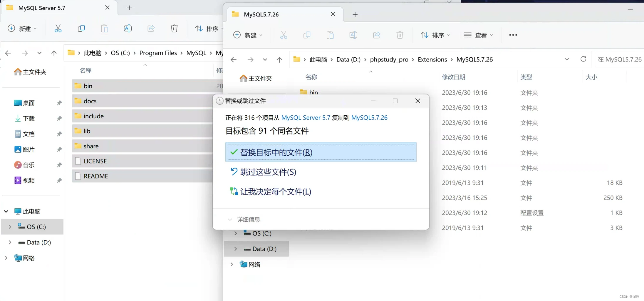This screenshot has height=301, width=644.
Task: Open 排序 sort dropdown in MySQL Server 5.7 window
Action: pos(209,29)
